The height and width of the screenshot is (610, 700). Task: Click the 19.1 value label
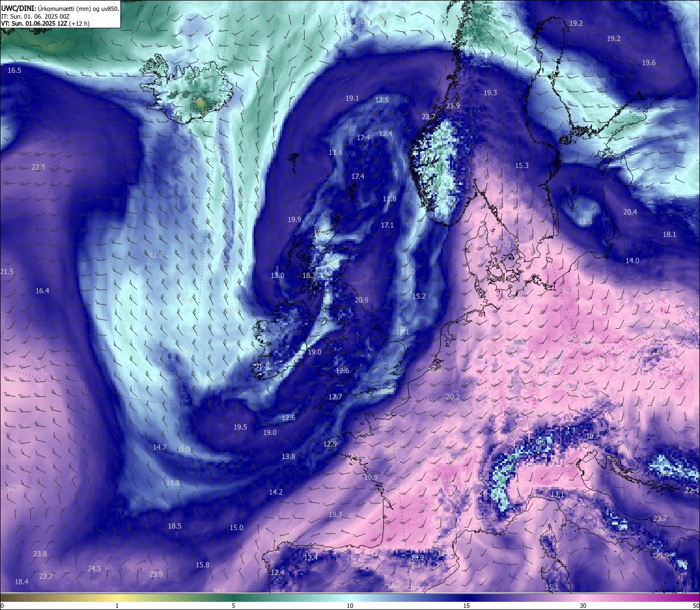click(352, 98)
